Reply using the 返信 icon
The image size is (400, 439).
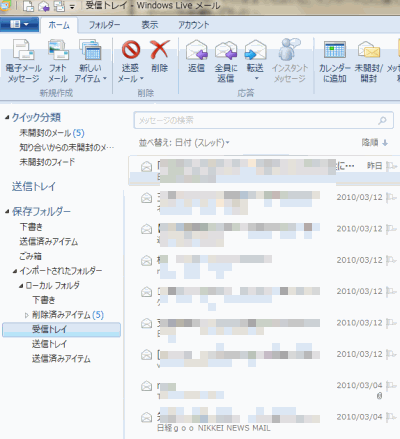click(196, 50)
